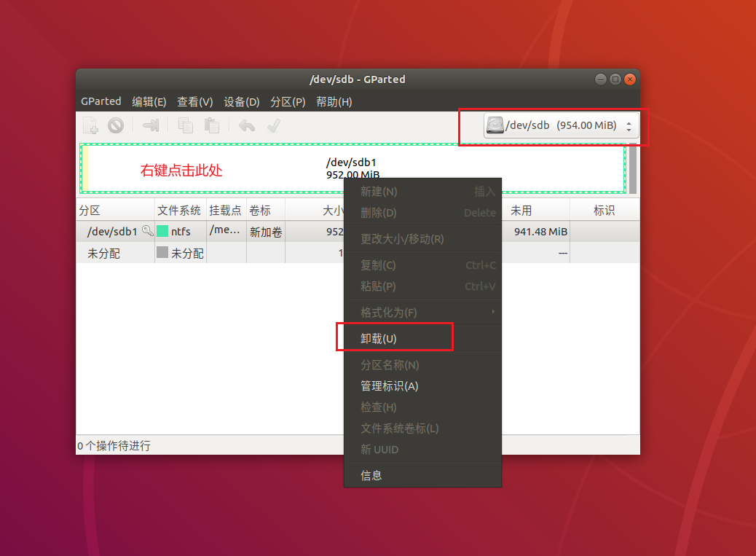Select the resize/move arrow toolbar icon
Image resolution: width=756 pixels, height=556 pixels.
point(151,125)
